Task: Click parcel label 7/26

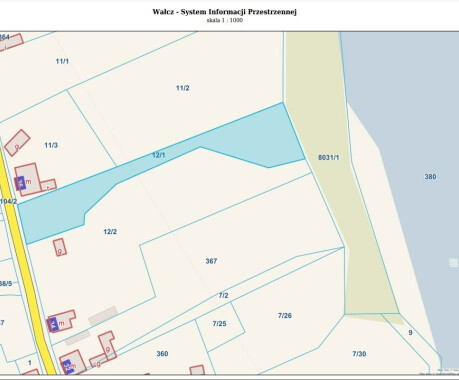Action: [285, 315]
